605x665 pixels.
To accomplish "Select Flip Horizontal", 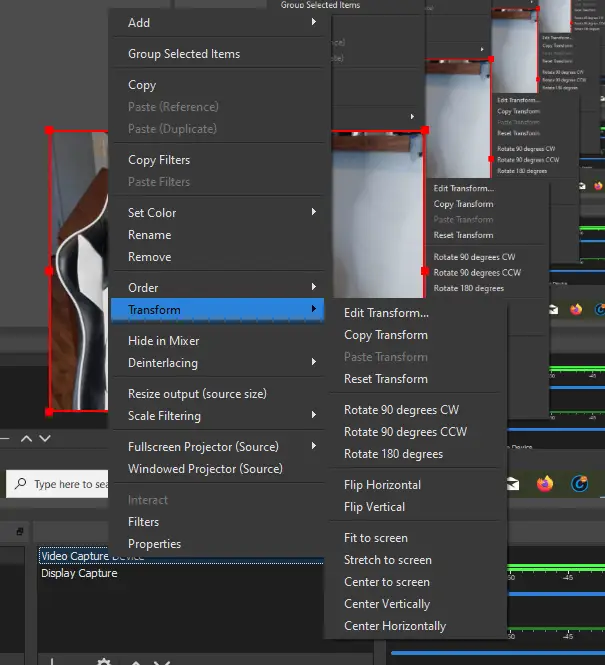I will point(415,485).
